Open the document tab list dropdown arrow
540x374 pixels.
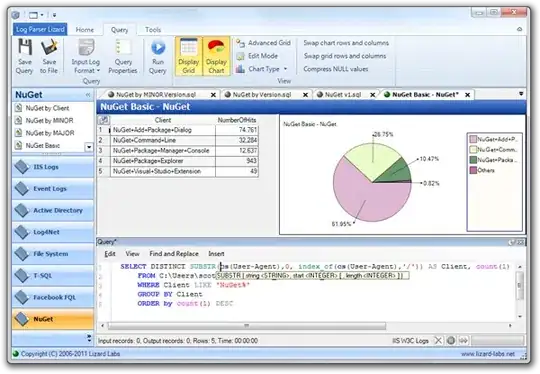point(521,94)
